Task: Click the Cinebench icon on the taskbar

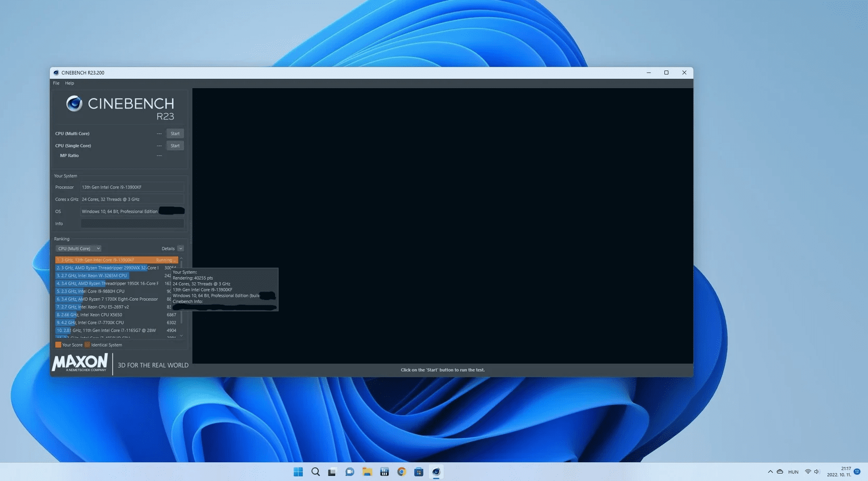Action: tap(436, 472)
